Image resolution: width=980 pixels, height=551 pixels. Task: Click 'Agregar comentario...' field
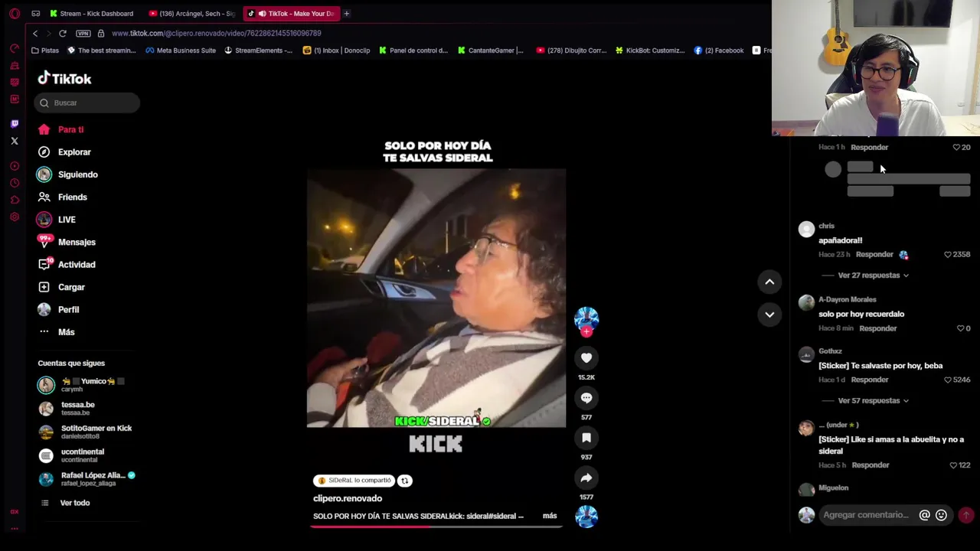(x=867, y=515)
